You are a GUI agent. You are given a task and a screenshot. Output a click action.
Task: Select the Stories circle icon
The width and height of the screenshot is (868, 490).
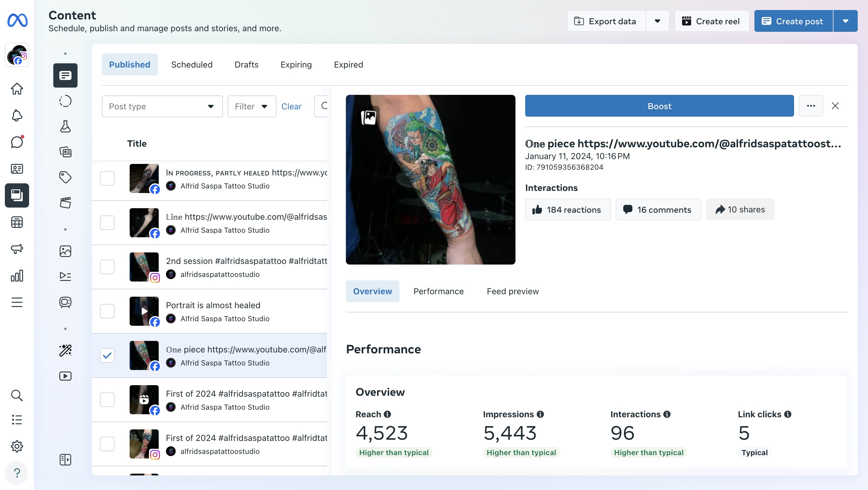coord(65,101)
